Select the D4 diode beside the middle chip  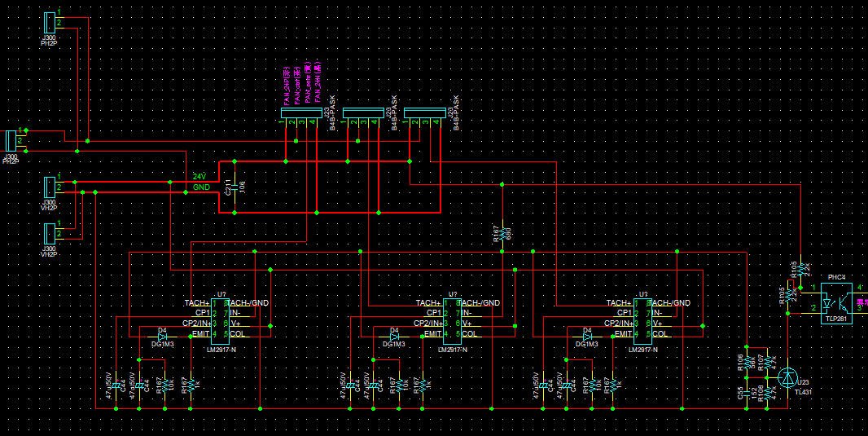click(394, 337)
